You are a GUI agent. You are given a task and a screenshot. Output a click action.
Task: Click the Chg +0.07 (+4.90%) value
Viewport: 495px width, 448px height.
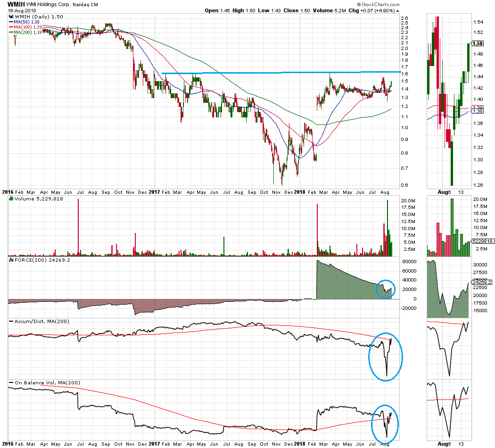[371, 10]
